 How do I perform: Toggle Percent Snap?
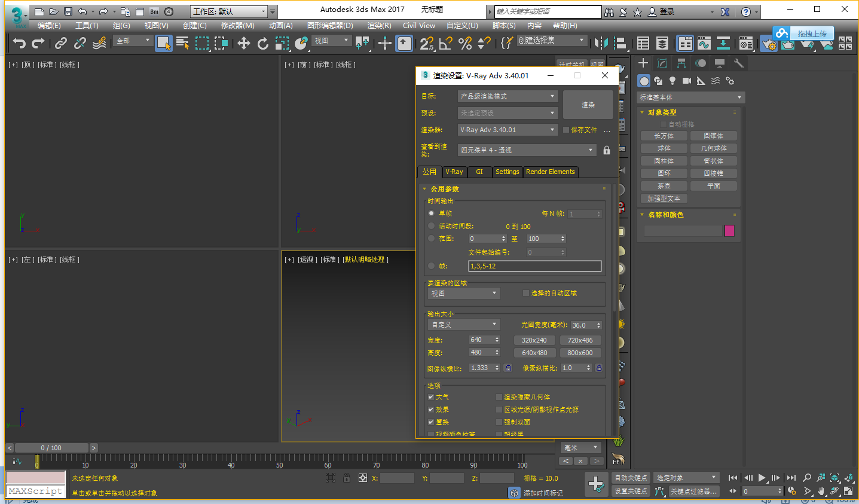(465, 43)
